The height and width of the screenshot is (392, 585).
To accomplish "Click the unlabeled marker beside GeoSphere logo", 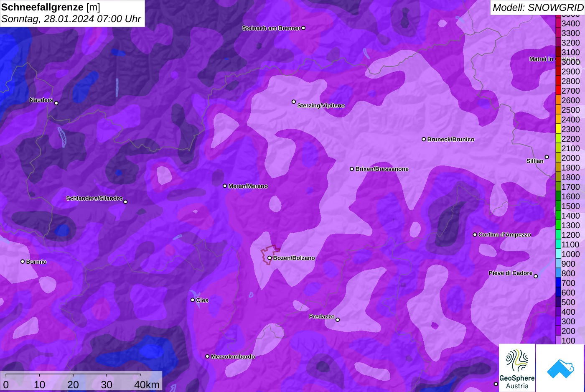I will pyautogui.click(x=496, y=384).
